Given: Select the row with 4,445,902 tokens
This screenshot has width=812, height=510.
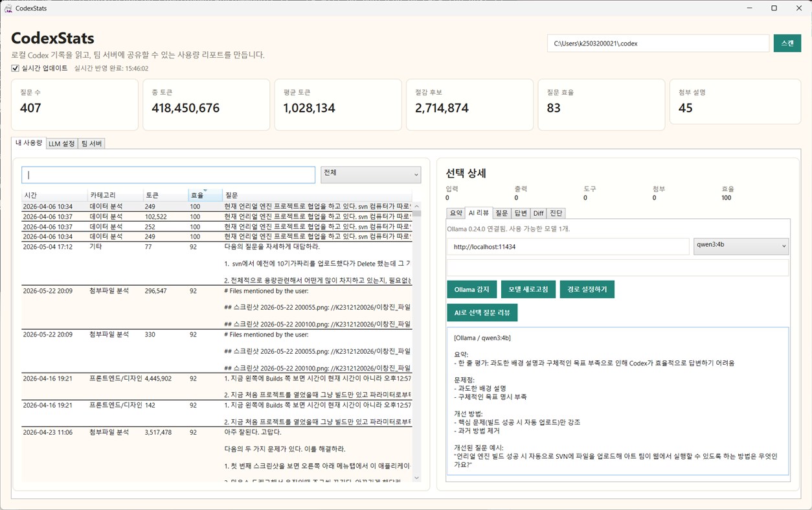Looking at the screenshot, I should tap(216, 386).
